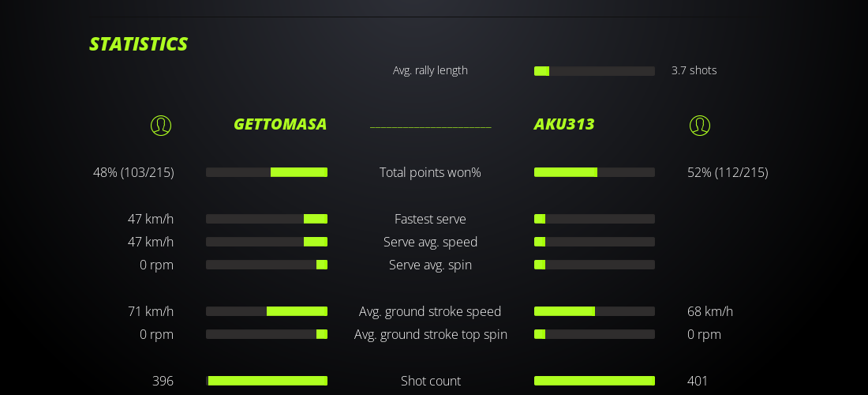Click GETTOMASA's avg. ground stroke speed bar
868x395 pixels.
[x=267, y=311]
